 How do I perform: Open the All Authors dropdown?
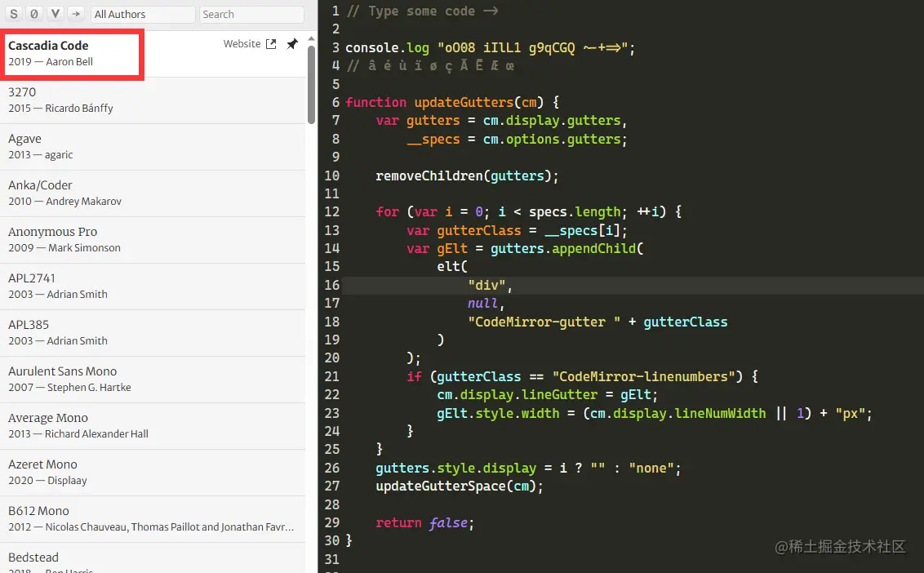point(143,14)
